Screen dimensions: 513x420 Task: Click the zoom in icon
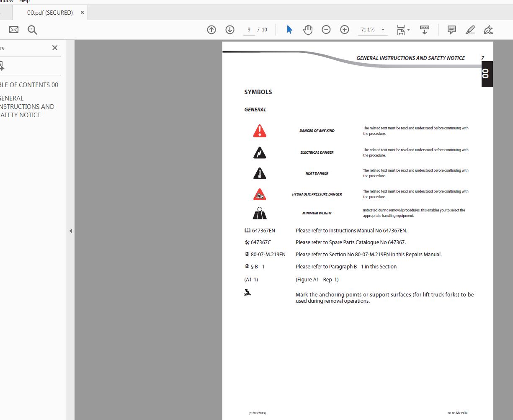(x=344, y=30)
